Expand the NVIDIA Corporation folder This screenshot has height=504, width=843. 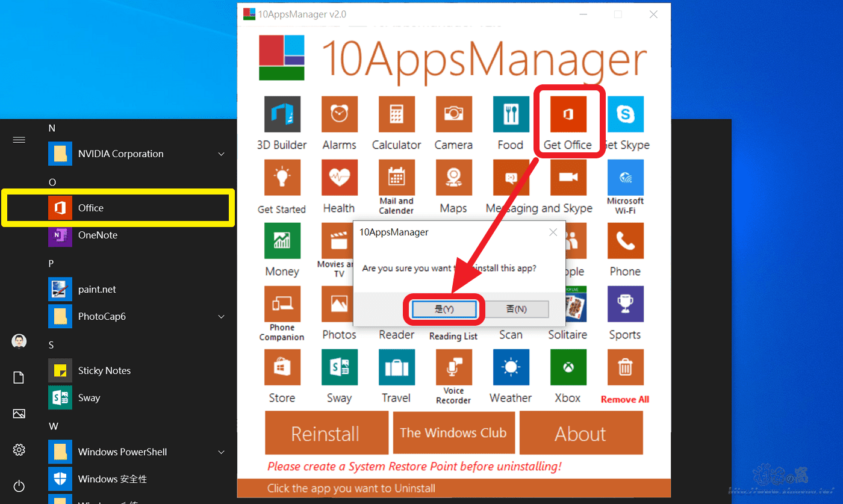coord(221,154)
